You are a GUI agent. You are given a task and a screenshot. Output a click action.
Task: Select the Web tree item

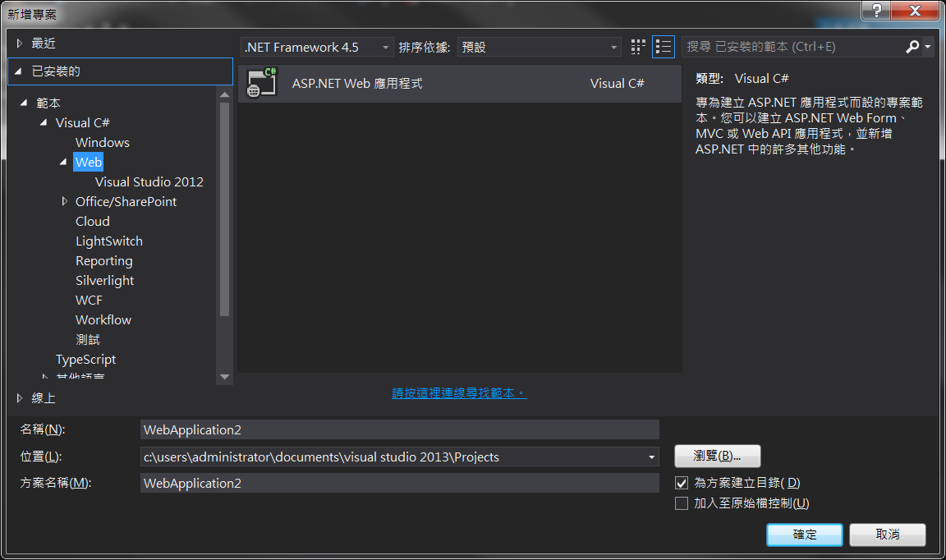[x=88, y=162]
